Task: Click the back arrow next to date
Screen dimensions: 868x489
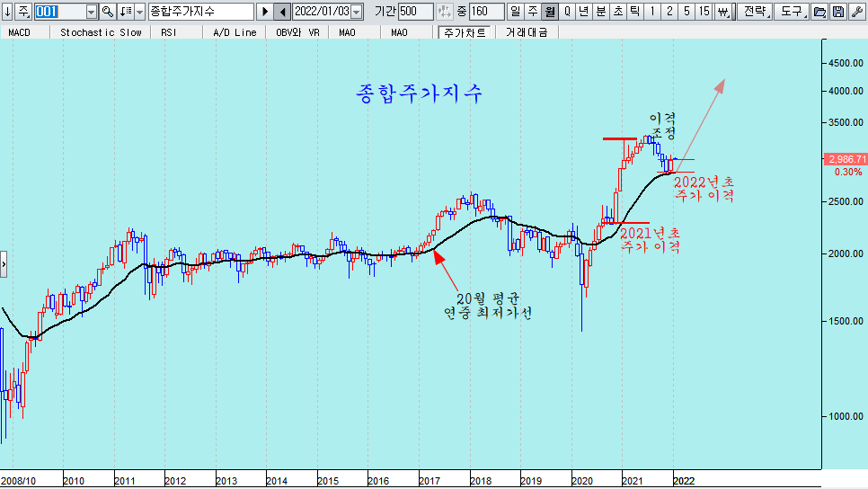Action: pyautogui.click(x=282, y=12)
